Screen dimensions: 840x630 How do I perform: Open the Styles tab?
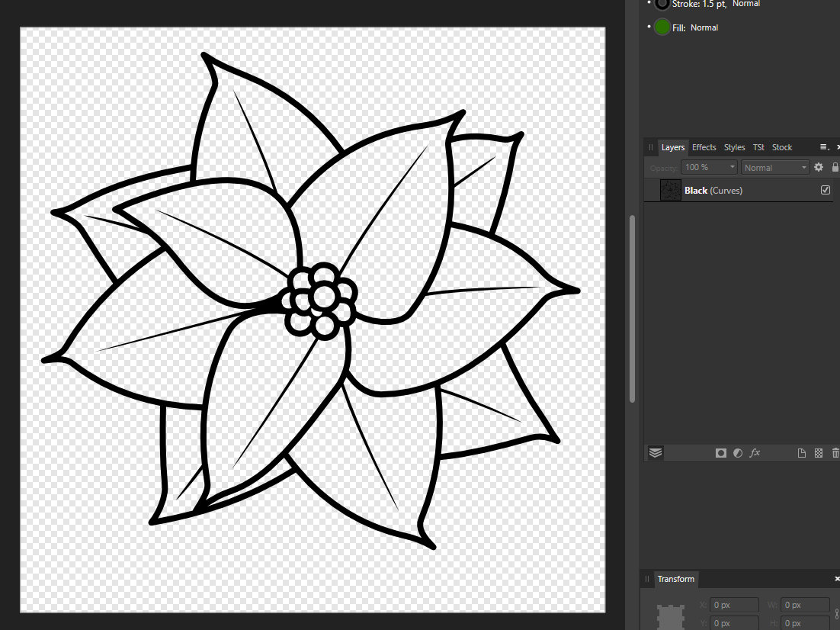(x=735, y=147)
